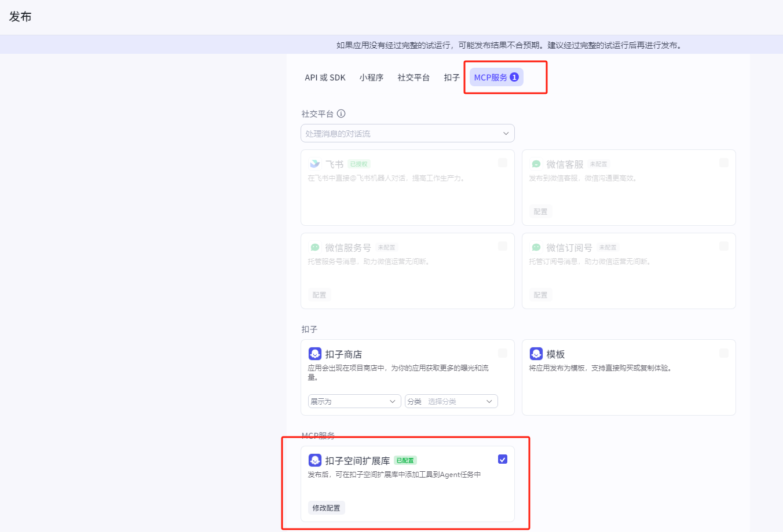The width and height of the screenshot is (783, 532).
Task: Click the 模板 card title
Action: tap(555, 354)
